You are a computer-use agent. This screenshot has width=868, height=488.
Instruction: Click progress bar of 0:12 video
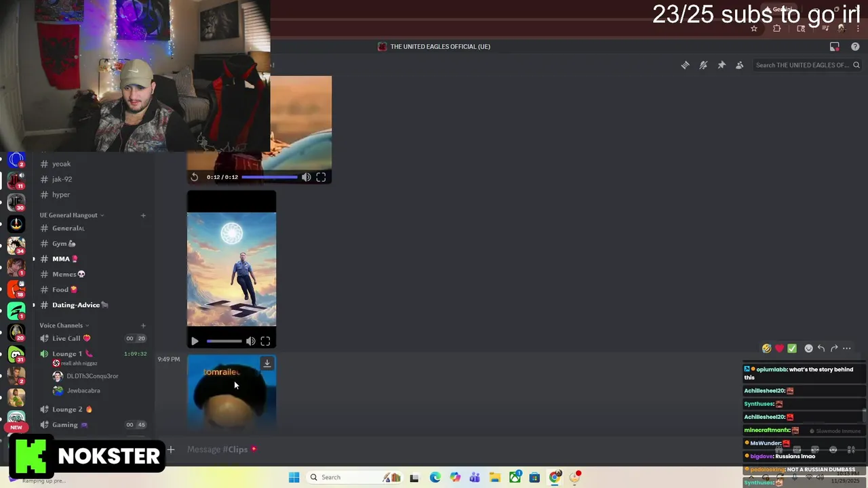(269, 177)
